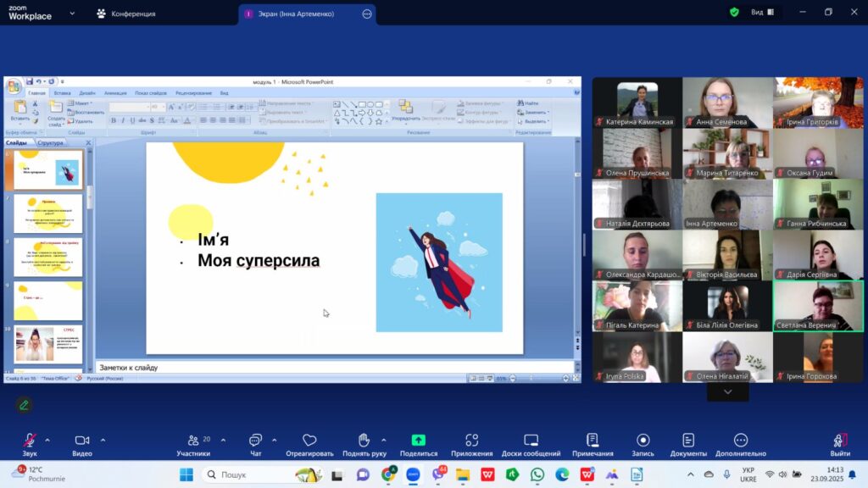Image resolution: width=868 pixels, height=488 pixels.
Task: Click the Отреагировать reactions heart icon
Action: pyautogui.click(x=309, y=441)
